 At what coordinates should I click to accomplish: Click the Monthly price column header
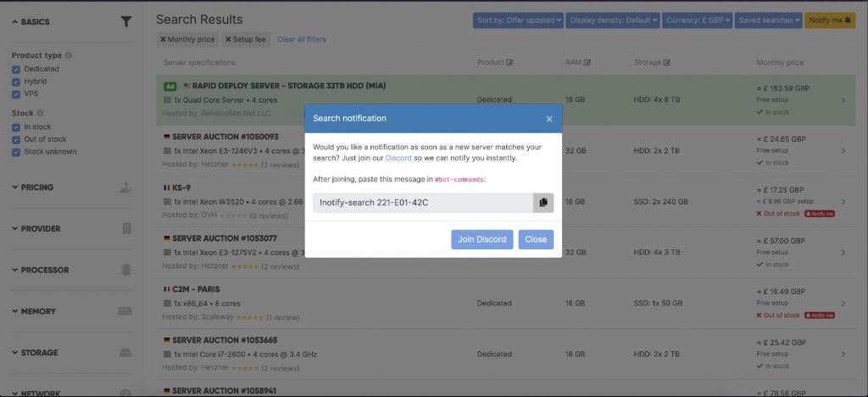(x=780, y=63)
